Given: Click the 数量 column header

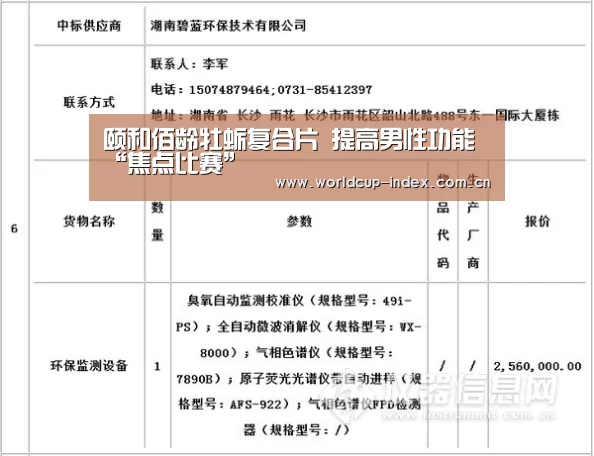Looking at the screenshot, I should 157,222.
